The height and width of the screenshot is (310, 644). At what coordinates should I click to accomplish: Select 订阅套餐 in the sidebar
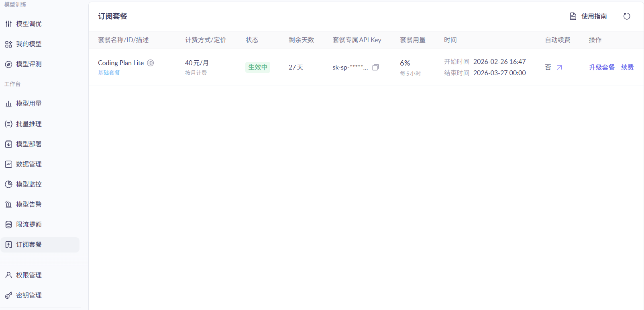click(x=29, y=245)
